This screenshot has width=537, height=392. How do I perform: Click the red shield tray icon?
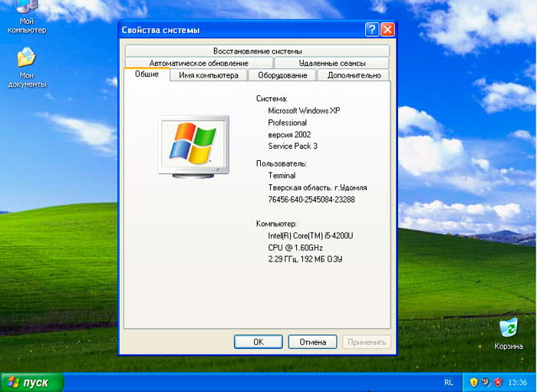(x=498, y=382)
